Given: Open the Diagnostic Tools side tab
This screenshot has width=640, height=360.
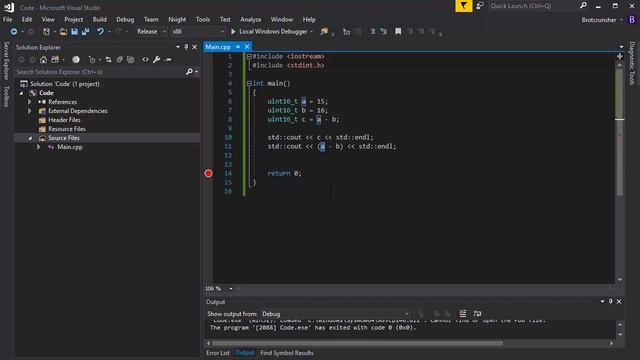Looking at the screenshot, I should 632,63.
